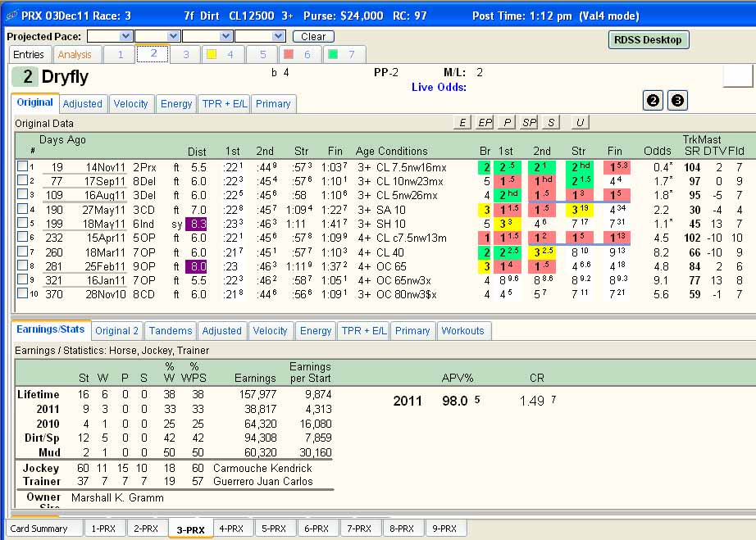Open the upper TPR + E/L tab
The width and height of the screenshot is (756, 540).
tap(224, 103)
